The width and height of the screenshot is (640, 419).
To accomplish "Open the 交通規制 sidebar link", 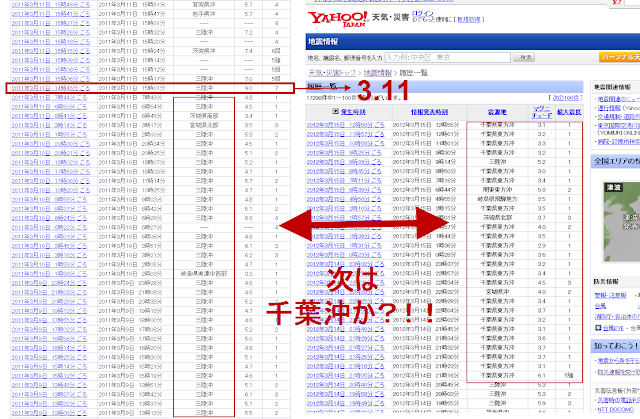I will (619, 117).
